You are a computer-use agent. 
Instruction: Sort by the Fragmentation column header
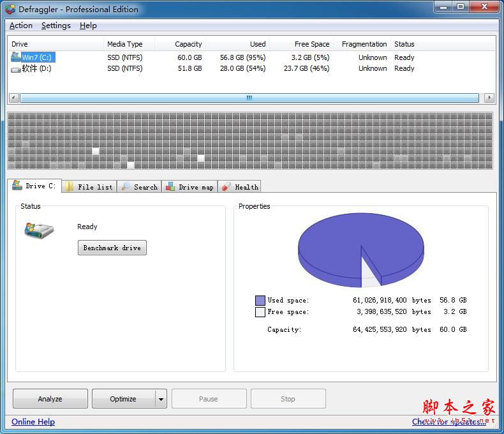[362, 44]
